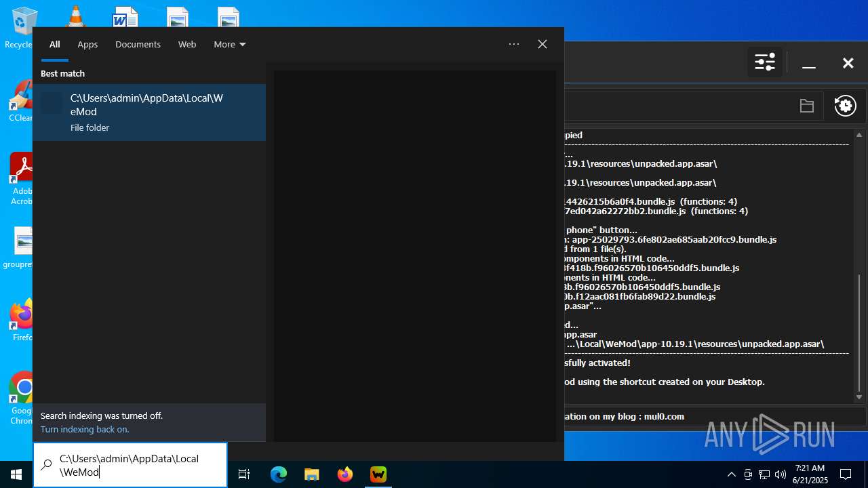868x488 pixels.
Task: Click the 'phone" button...' log line
Action: coord(601,230)
